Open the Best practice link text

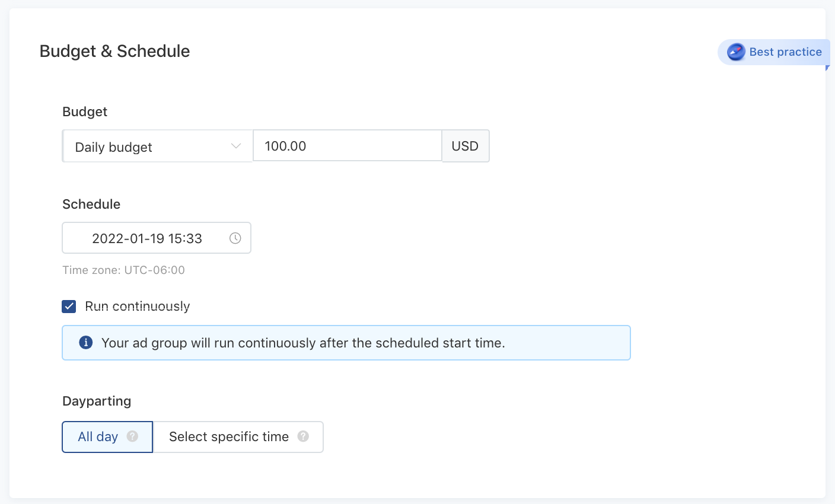click(x=785, y=52)
